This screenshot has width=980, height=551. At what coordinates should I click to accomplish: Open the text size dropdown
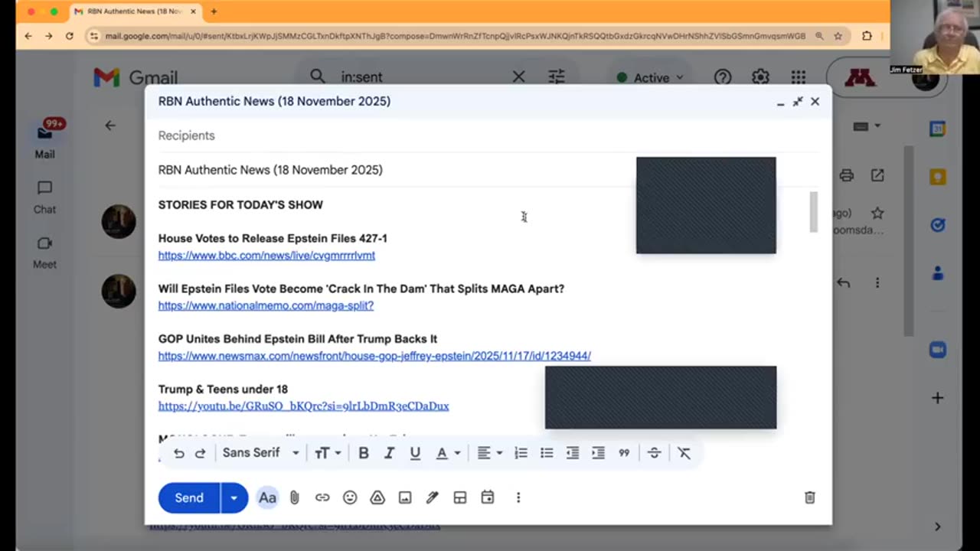[x=327, y=453]
